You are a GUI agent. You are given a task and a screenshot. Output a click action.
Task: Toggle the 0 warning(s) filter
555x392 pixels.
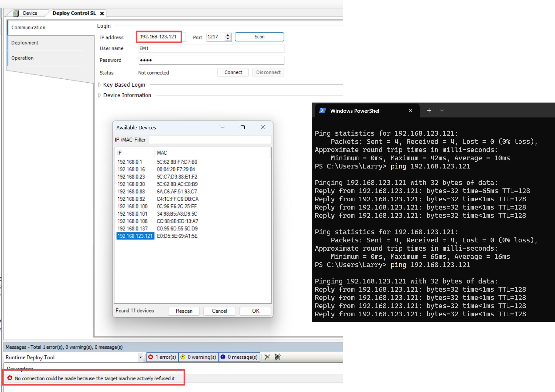199,357
